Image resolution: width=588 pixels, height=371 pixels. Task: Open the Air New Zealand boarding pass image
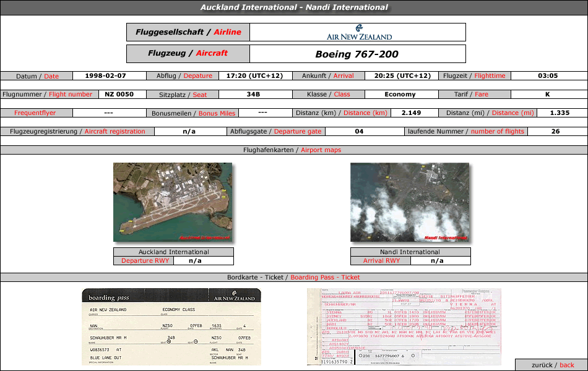(171, 326)
